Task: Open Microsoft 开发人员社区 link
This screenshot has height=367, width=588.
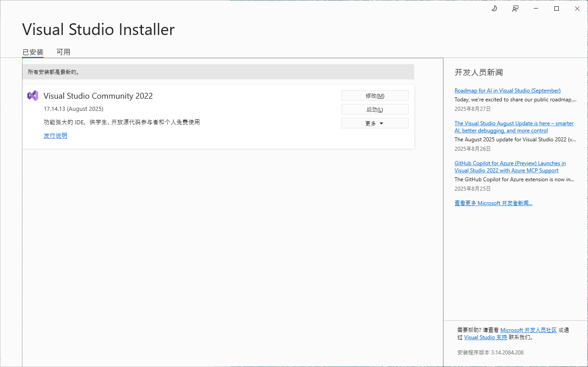Action: click(x=528, y=330)
